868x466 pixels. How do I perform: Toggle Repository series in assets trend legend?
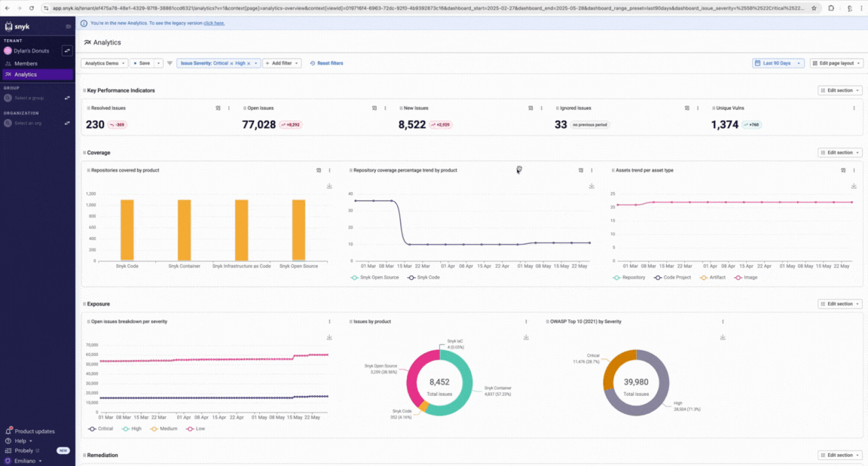point(629,278)
